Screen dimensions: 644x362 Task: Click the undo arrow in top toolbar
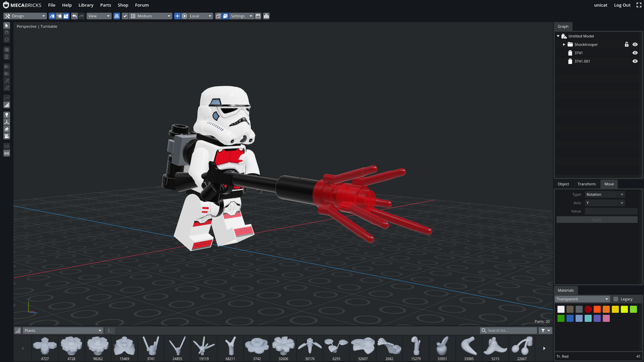coord(74,16)
